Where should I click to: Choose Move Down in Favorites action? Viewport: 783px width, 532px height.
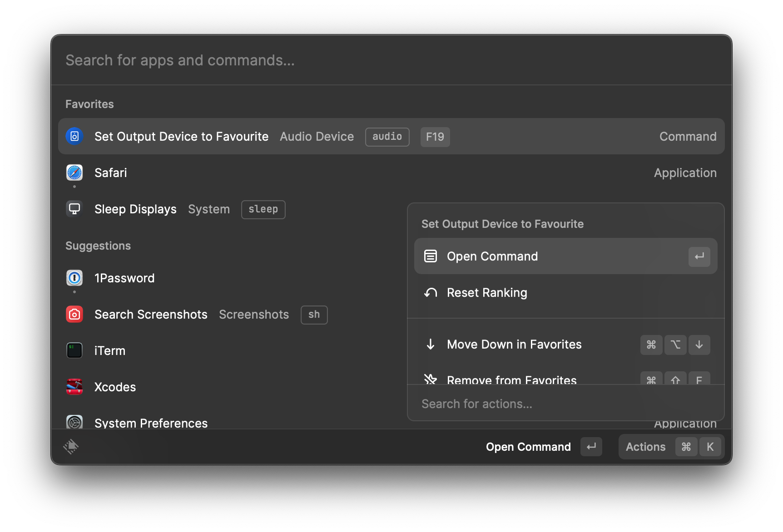click(514, 344)
